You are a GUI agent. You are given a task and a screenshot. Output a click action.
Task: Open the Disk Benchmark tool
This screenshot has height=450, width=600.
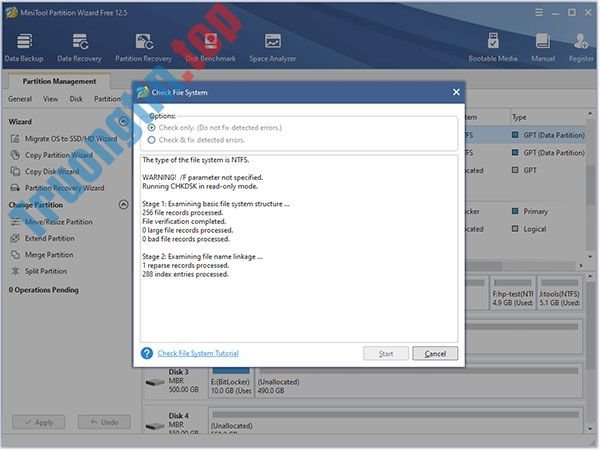(210, 47)
